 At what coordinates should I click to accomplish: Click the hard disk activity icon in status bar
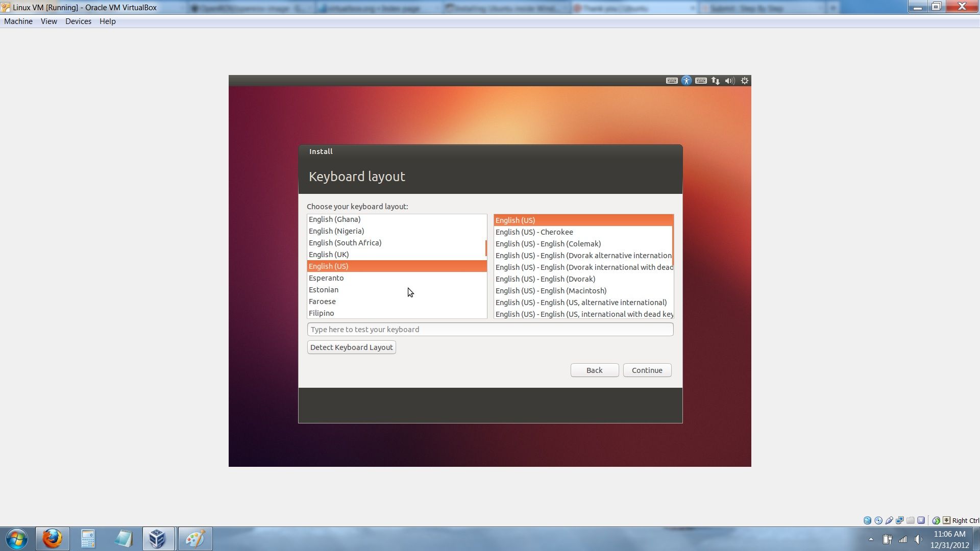[867, 520]
